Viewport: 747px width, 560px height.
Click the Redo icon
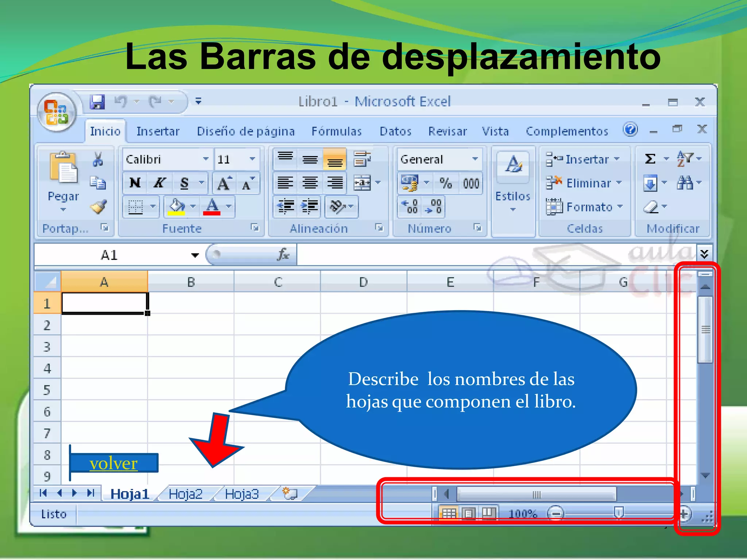point(156,102)
